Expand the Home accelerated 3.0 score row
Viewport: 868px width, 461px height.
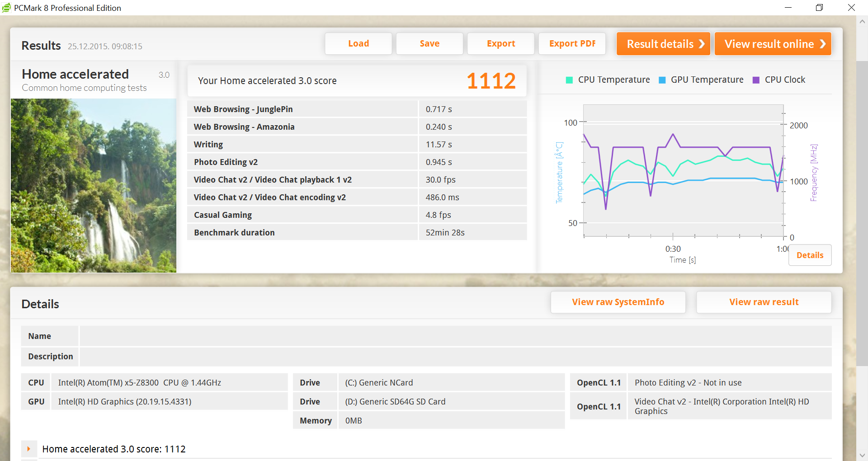point(28,449)
